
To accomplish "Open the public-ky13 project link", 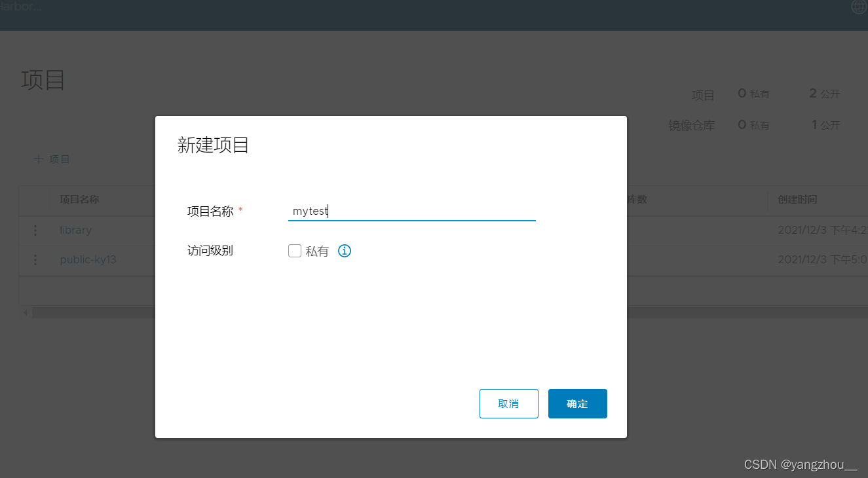I will (x=88, y=259).
